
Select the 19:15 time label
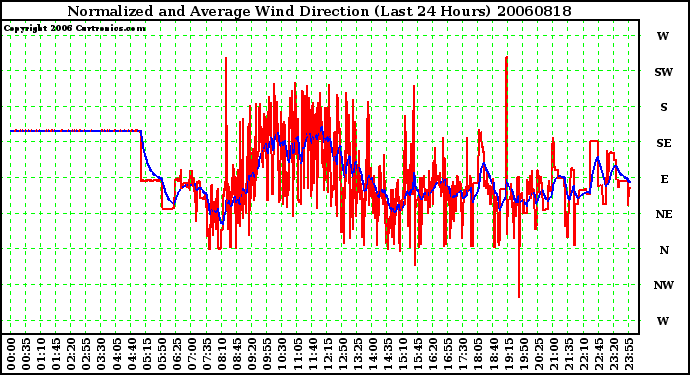tap(508, 354)
